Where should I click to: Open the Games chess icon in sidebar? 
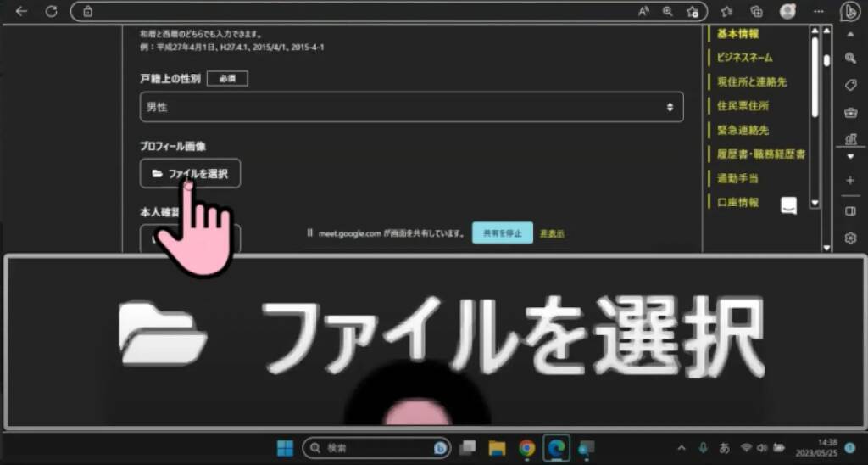[851, 139]
